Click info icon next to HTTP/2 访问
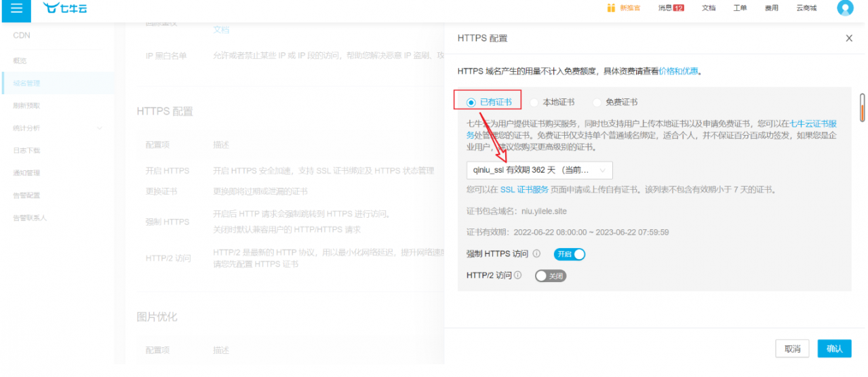Image resolution: width=868 pixels, height=377 pixels. [518, 275]
